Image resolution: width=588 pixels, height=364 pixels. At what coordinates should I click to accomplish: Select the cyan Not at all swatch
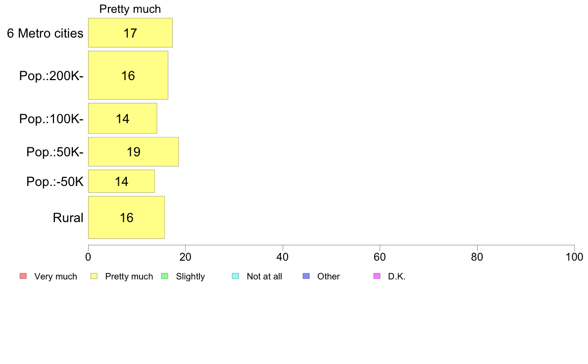(x=236, y=276)
